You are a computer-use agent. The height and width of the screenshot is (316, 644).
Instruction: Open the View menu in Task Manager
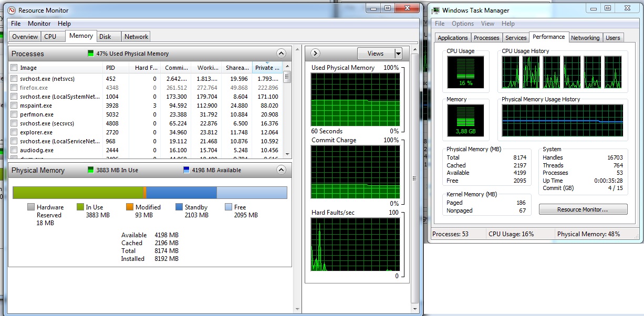[487, 24]
